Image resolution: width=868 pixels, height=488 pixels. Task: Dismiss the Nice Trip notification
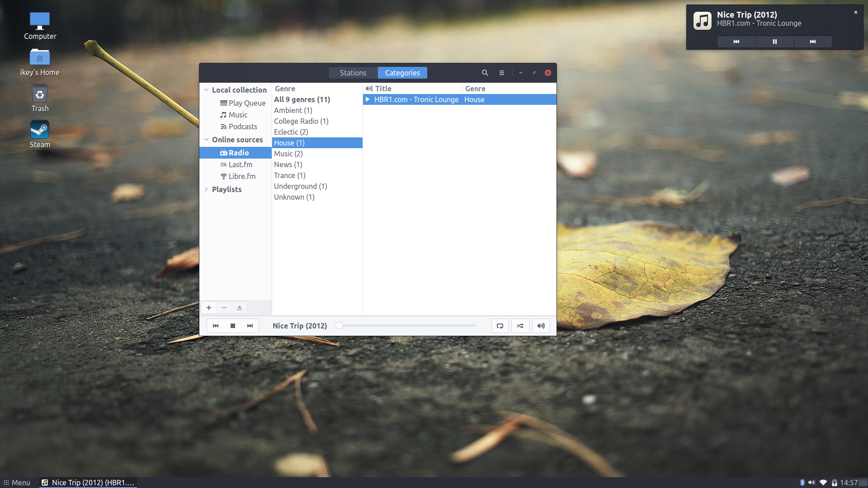[x=856, y=12]
